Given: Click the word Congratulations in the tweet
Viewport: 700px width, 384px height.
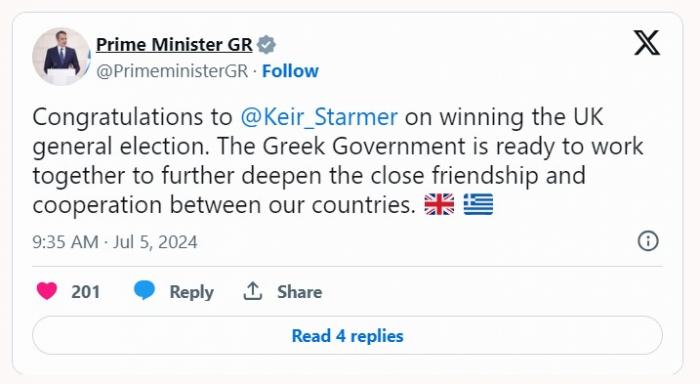Looking at the screenshot, I should (x=118, y=117).
